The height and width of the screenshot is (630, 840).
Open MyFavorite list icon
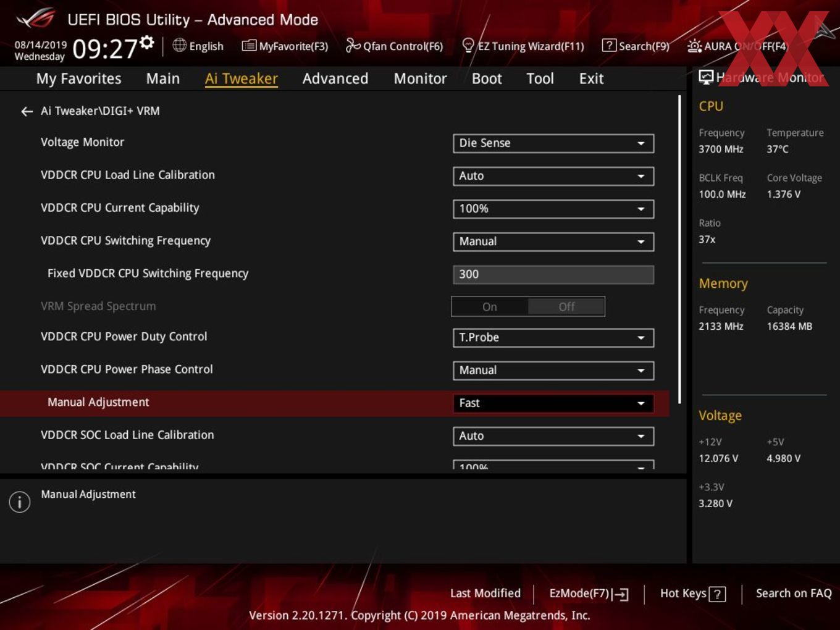coord(249,46)
